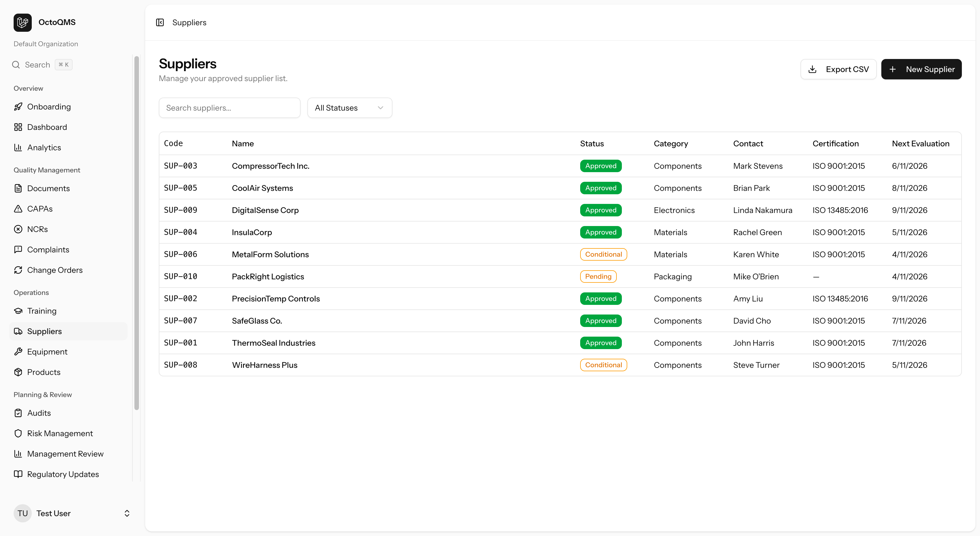Click the NCRs circle-x icon

click(18, 229)
